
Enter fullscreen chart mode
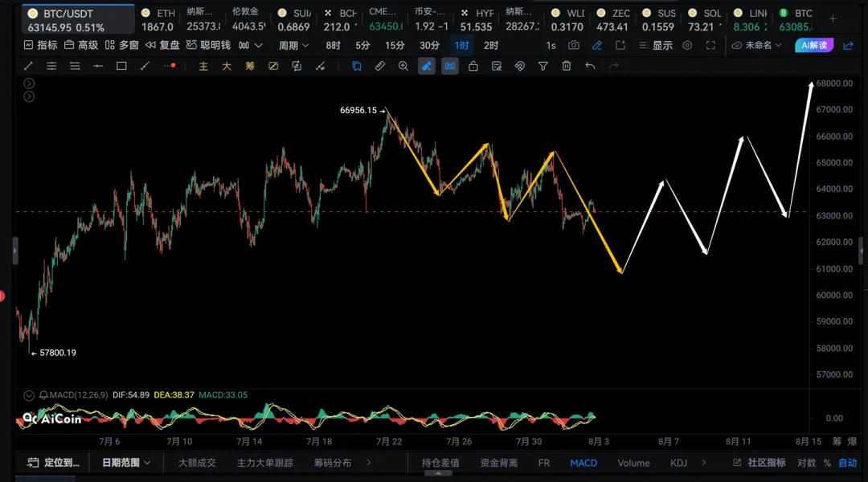(x=710, y=45)
